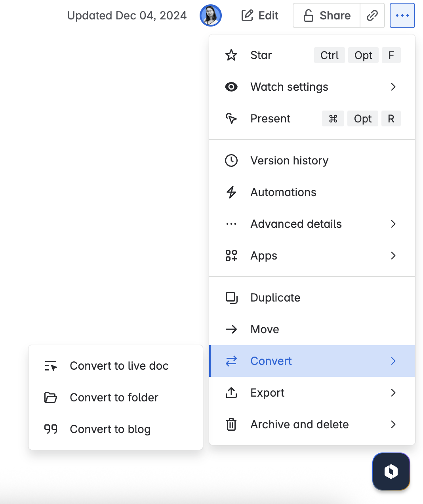Choose Duplicate from the menu

pyautogui.click(x=312, y=298)
